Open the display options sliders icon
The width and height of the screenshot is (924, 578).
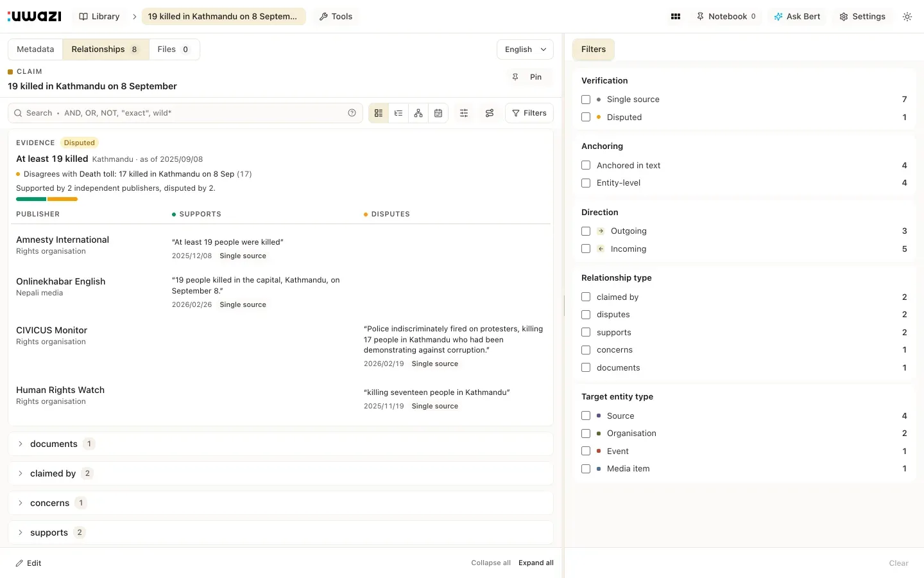pyautogui.click(x=464, y=113)
